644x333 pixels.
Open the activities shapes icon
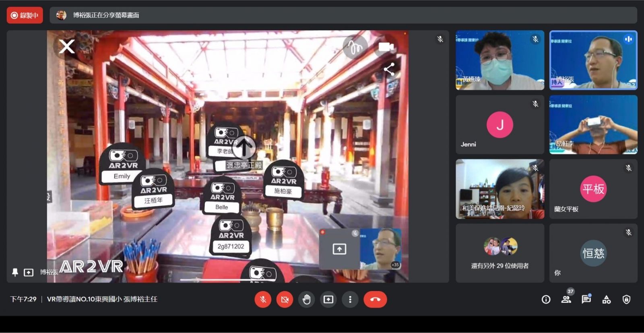(606, 300)
